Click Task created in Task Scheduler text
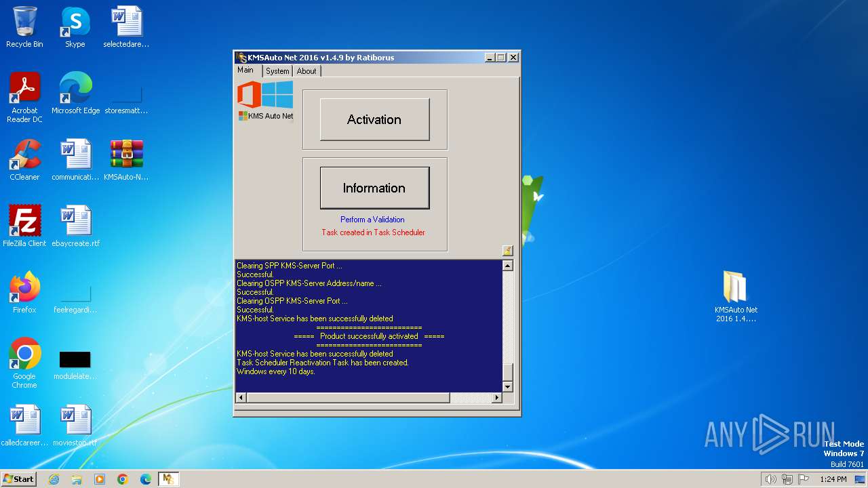This screenshot has height=488, width=868. 373,232
